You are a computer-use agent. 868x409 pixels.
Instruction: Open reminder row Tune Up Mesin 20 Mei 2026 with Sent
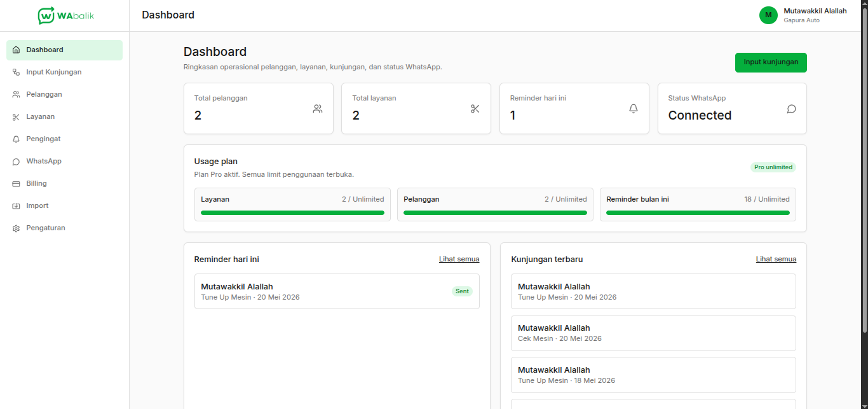tap(337, 291)
